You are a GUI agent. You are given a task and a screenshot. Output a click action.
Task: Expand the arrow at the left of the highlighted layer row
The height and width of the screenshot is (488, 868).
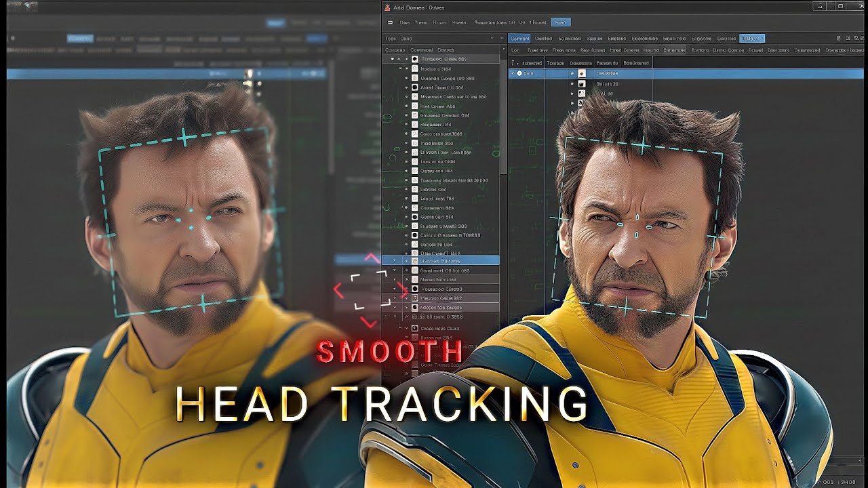coord(395,260)
